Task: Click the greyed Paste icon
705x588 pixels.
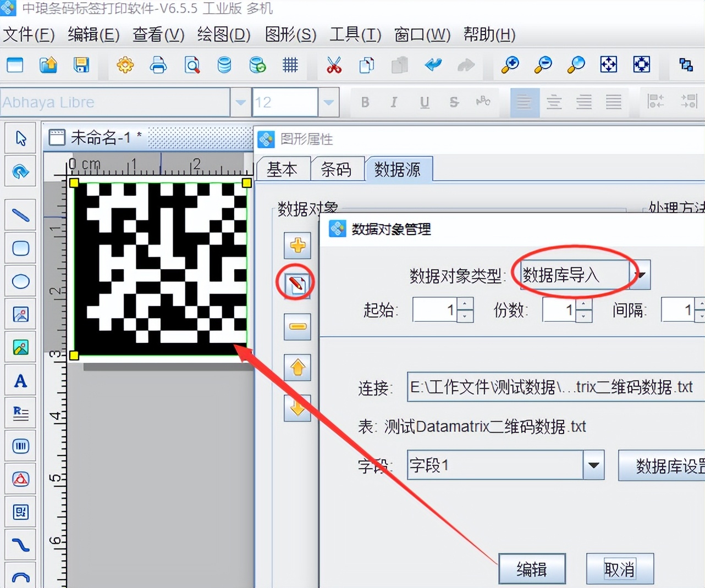Action: coord(400,65)
